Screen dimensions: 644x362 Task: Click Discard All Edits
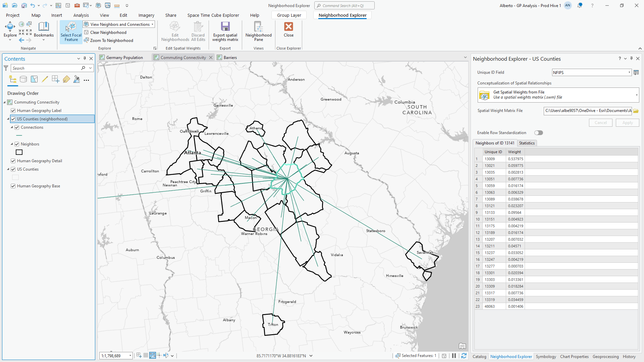tap(198, 31)
